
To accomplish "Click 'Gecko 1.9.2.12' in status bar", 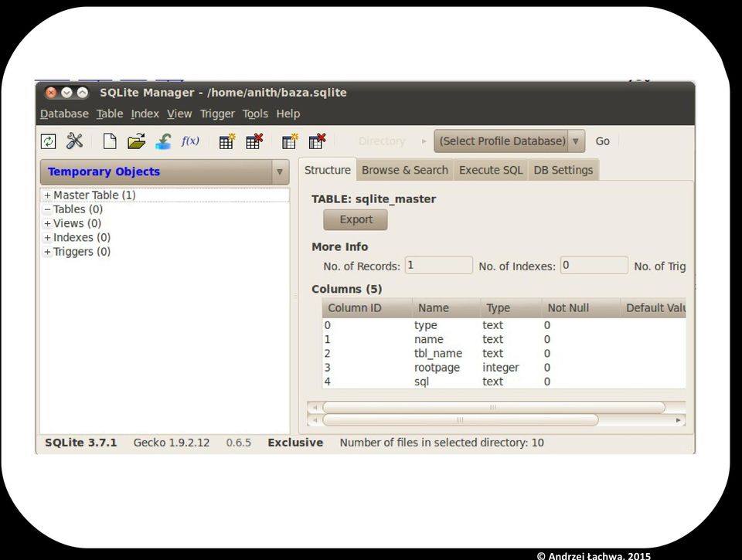I will pos(172,443).
